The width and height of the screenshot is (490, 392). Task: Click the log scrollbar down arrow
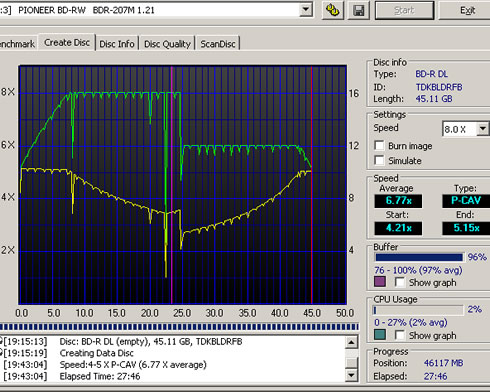click(351, 376)
